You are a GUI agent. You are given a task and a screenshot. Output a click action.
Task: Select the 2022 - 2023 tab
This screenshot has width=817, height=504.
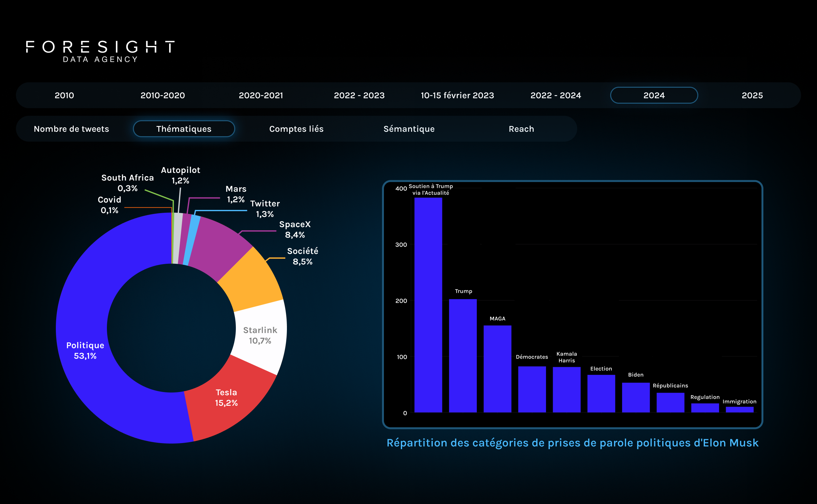(x=359, y=95)
